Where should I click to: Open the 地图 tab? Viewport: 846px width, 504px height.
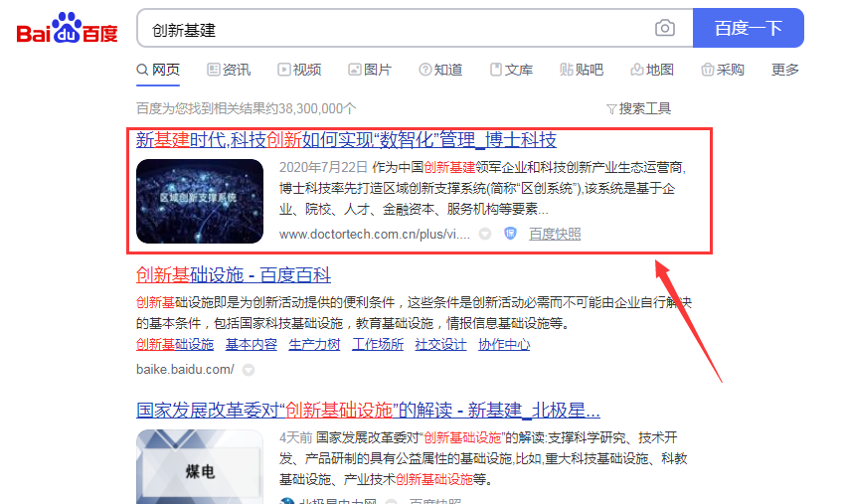click(652, 70)
